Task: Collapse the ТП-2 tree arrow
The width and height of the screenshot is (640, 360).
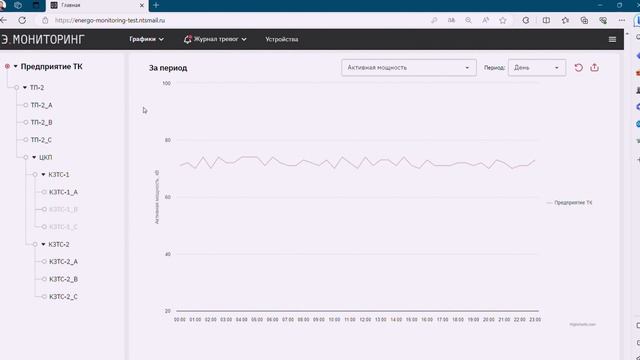Action: [x=25, y=87]
